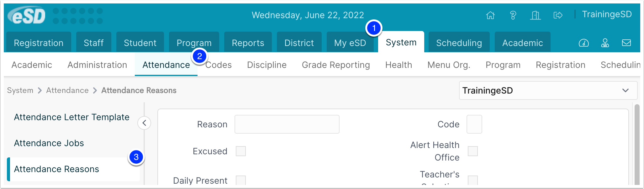Image resolution: width=644 pixels, height=189 pixels.
Task: Check the Daily Present checkbox
Action: [241, 180]
